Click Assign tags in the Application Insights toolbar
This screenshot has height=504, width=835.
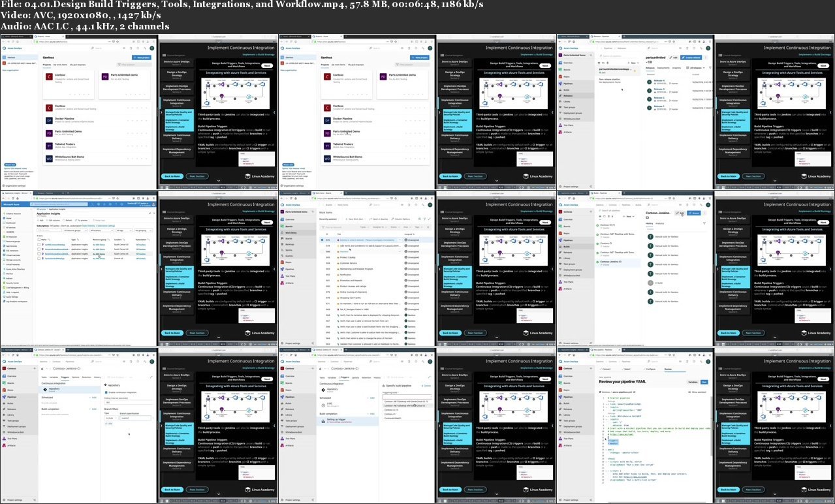click(x=99, y=220)
